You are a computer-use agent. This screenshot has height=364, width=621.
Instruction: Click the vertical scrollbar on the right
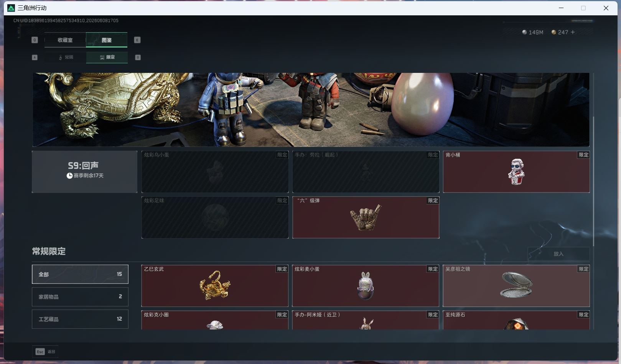tap(593, 180)
